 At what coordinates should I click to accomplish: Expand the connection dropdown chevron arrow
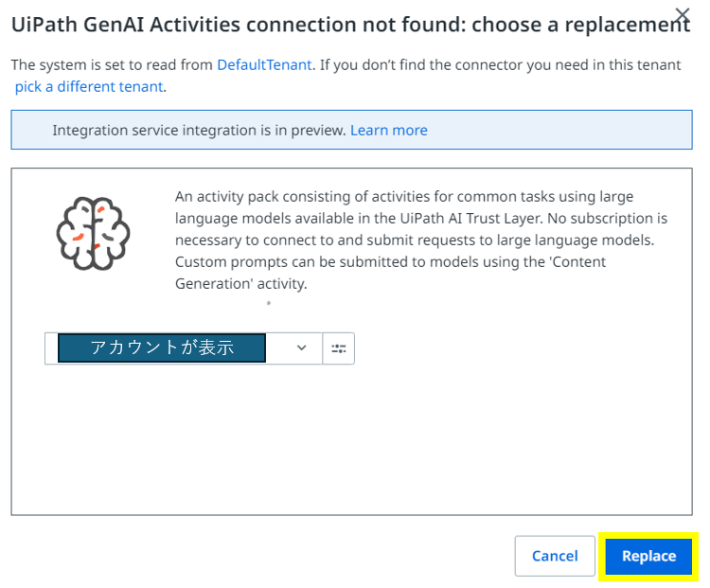(302, 348)
